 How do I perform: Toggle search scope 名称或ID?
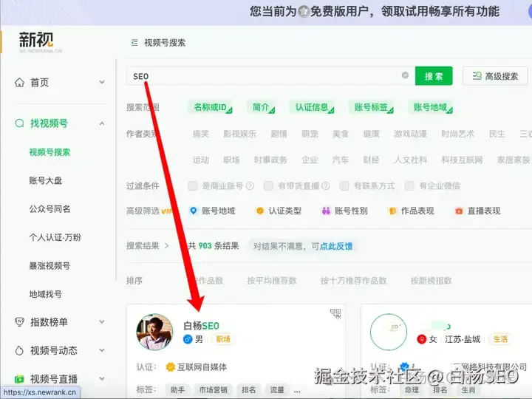tap(211, 107)
